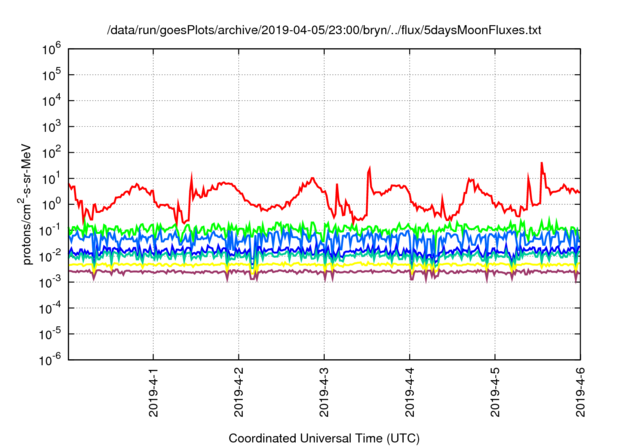Image resolution: width=640 pixels, height=448 pixels.
Task: Click the 10^2 y-axis label
Action: coord(51,153)
